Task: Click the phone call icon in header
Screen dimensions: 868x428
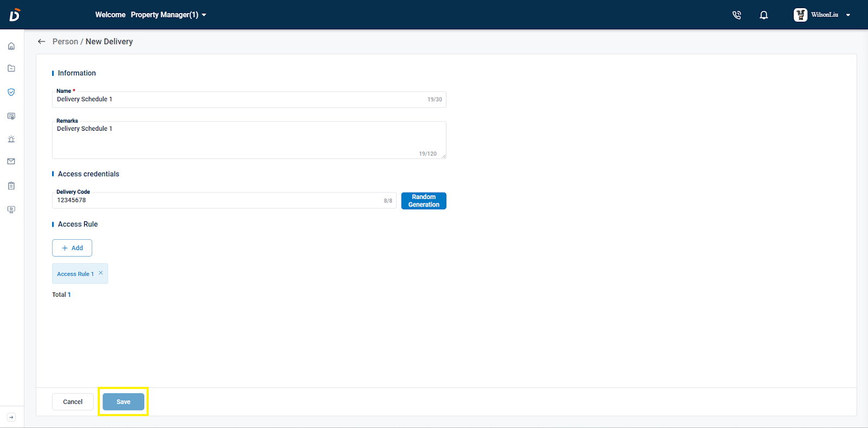Action: [x=736, y=15]
